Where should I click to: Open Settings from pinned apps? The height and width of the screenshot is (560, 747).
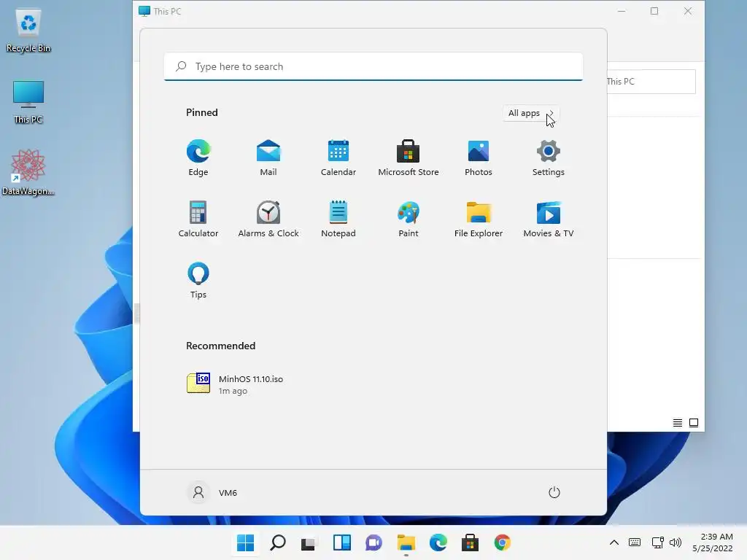(x=549, y=157)
